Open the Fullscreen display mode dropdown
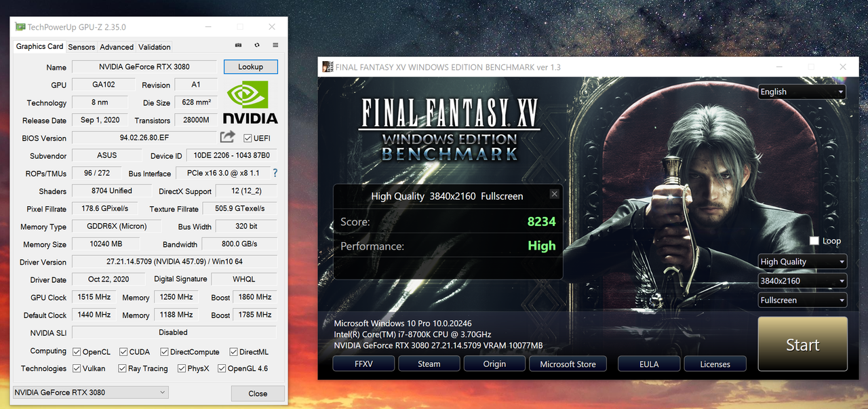 (802, 300)
